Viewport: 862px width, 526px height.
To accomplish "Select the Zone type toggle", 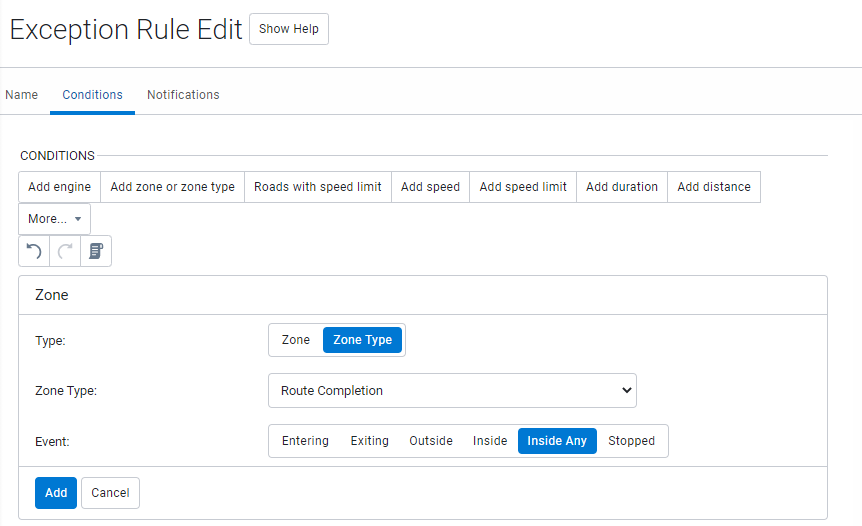I will pyautogui.click(x=296, y=340).
